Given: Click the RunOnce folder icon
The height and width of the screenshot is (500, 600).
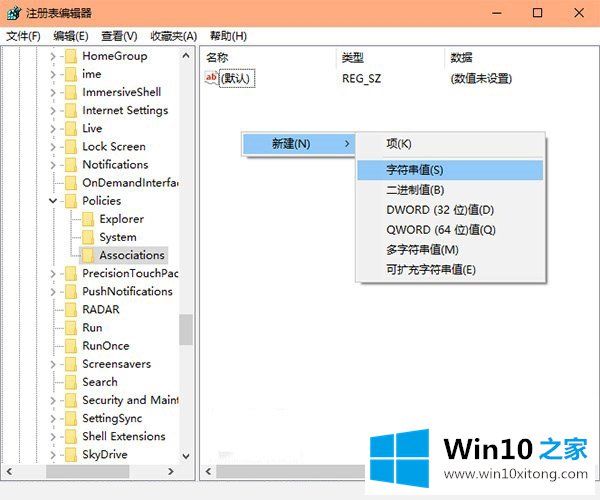Looking at the screenshot, I should pyautogui.click(x=71, y=346).
